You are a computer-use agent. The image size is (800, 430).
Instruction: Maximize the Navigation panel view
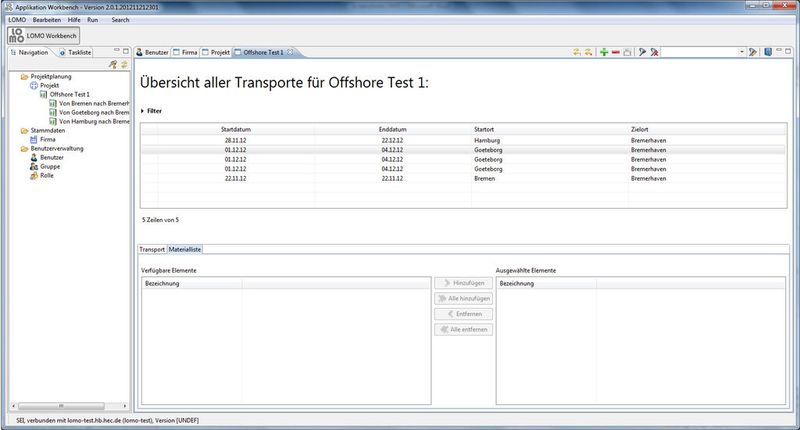pyautogui.click(x=126, y=51)
